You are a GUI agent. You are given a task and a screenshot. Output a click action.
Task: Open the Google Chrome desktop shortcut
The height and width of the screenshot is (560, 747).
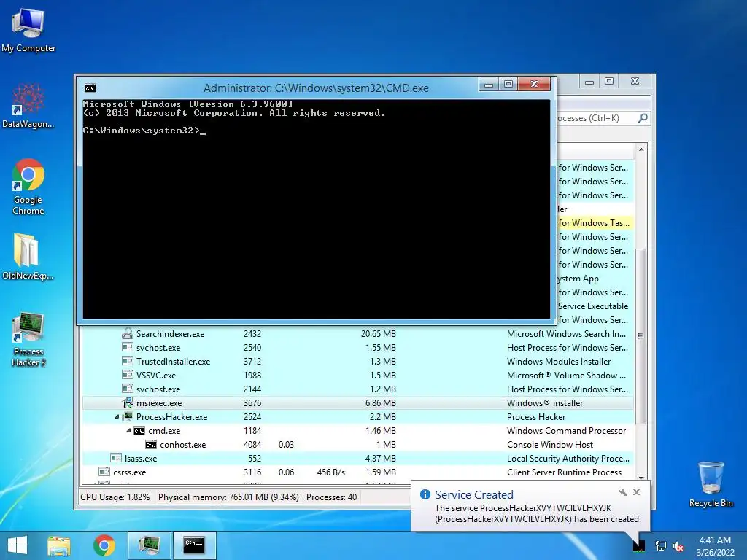pos(28,186)
